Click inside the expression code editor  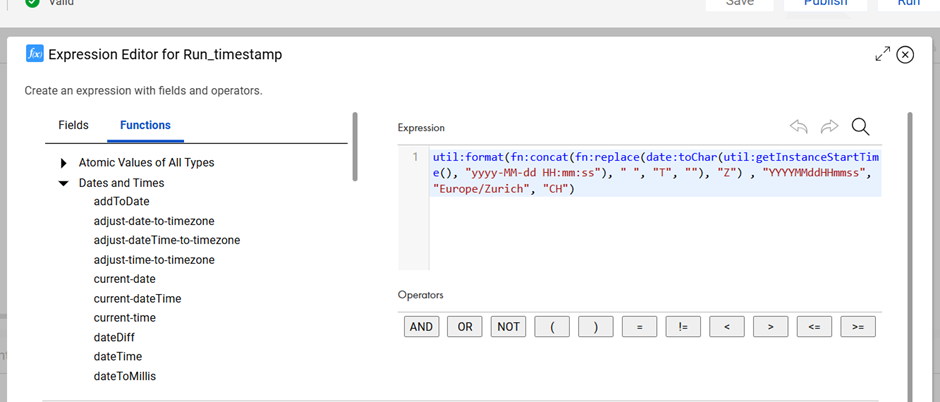click(655, 207)
